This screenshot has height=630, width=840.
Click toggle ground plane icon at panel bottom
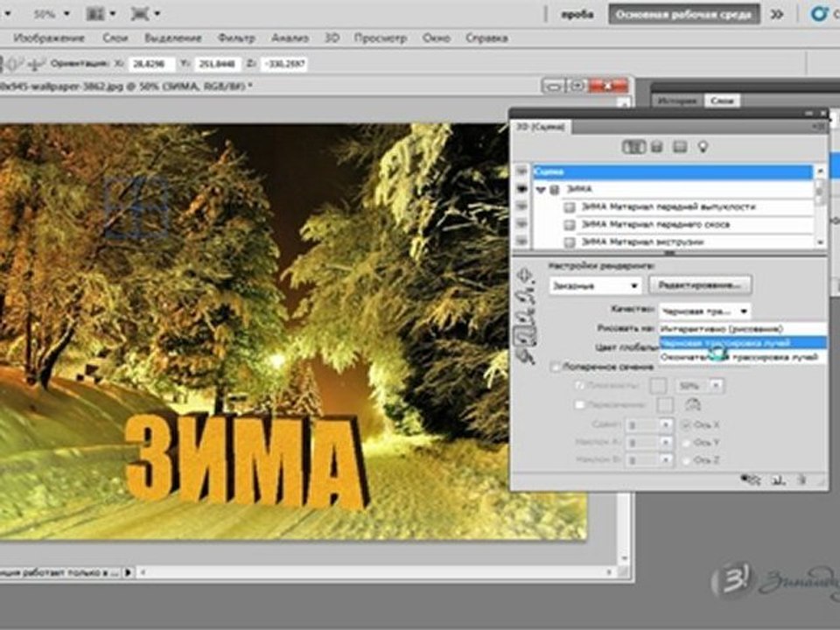pyautogui.click(x=751, y=479)
